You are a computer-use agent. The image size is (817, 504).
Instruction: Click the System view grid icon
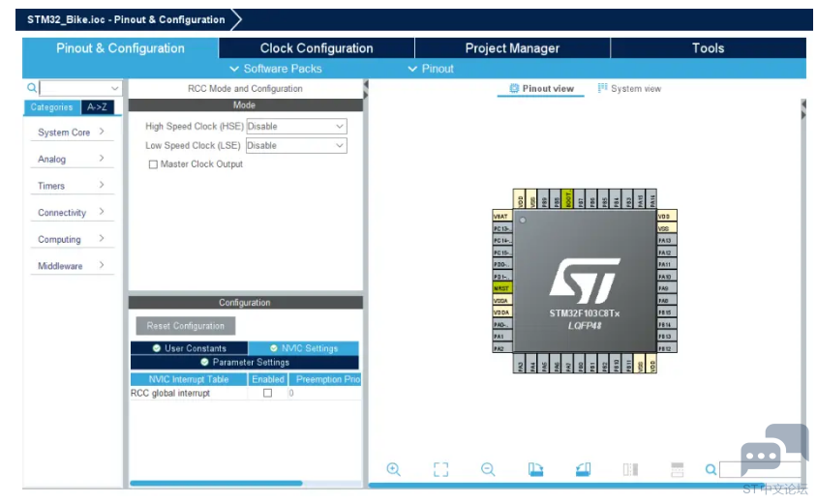602,88
